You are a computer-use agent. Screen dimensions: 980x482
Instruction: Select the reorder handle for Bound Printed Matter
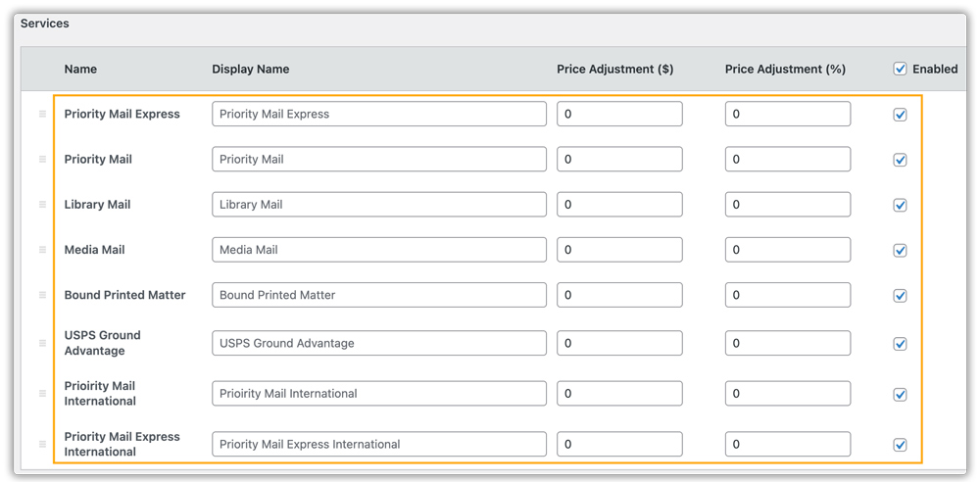[42, 295]
